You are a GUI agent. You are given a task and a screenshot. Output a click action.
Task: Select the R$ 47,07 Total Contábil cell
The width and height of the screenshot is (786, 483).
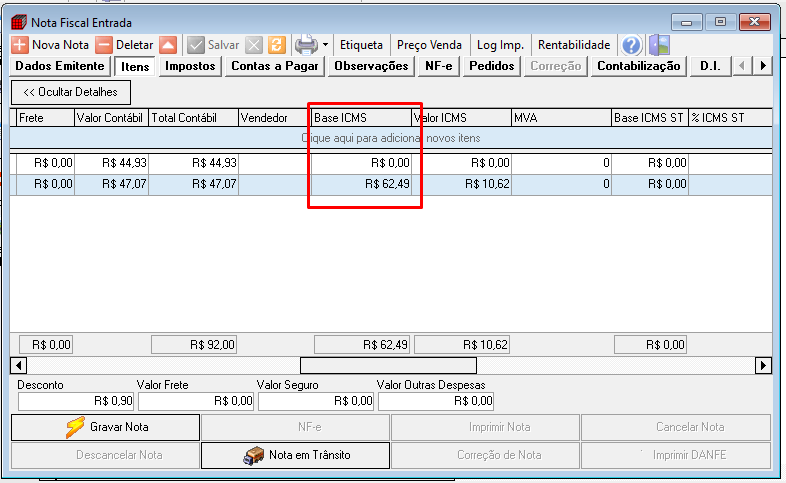click(x=193, y=184)
